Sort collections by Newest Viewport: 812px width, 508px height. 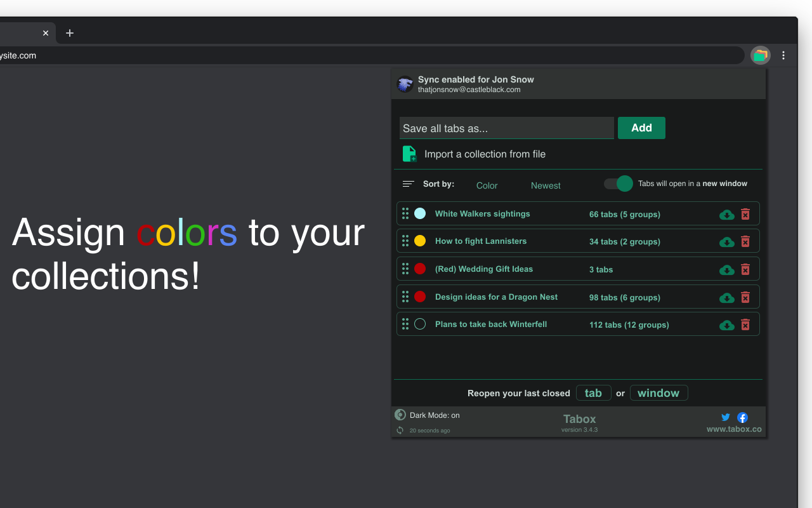[x=545, y=185]
